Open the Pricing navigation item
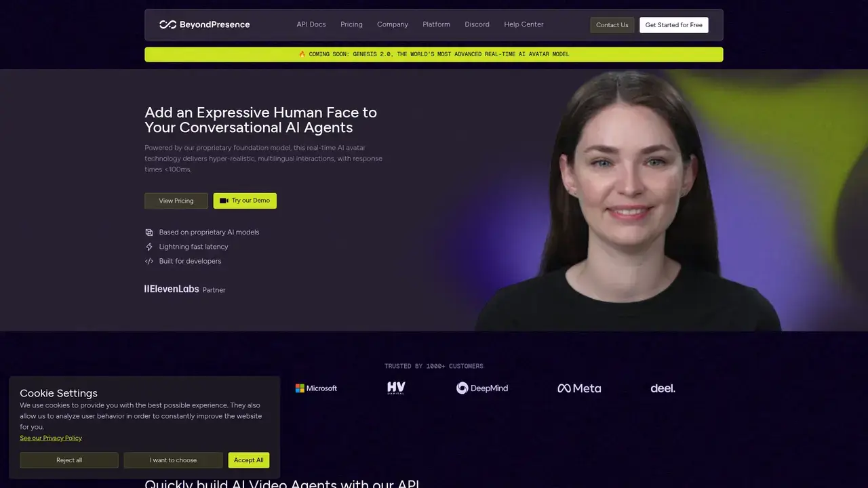Viewport: 868px width, 488px height. (x=351, y=24)
